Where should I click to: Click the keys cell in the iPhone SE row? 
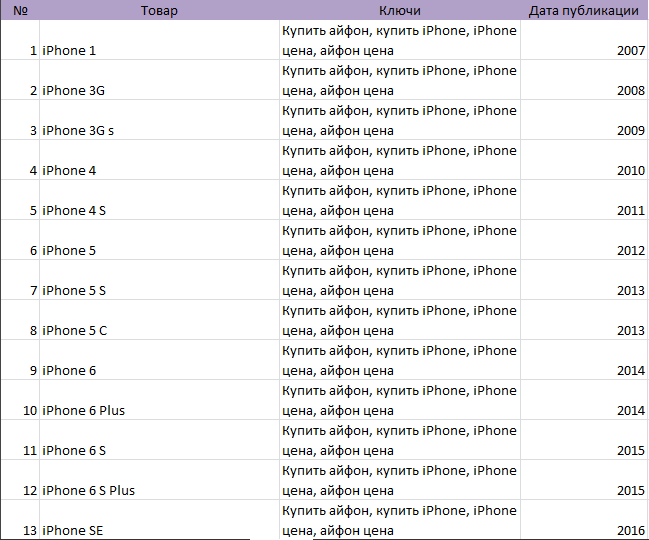400,520
